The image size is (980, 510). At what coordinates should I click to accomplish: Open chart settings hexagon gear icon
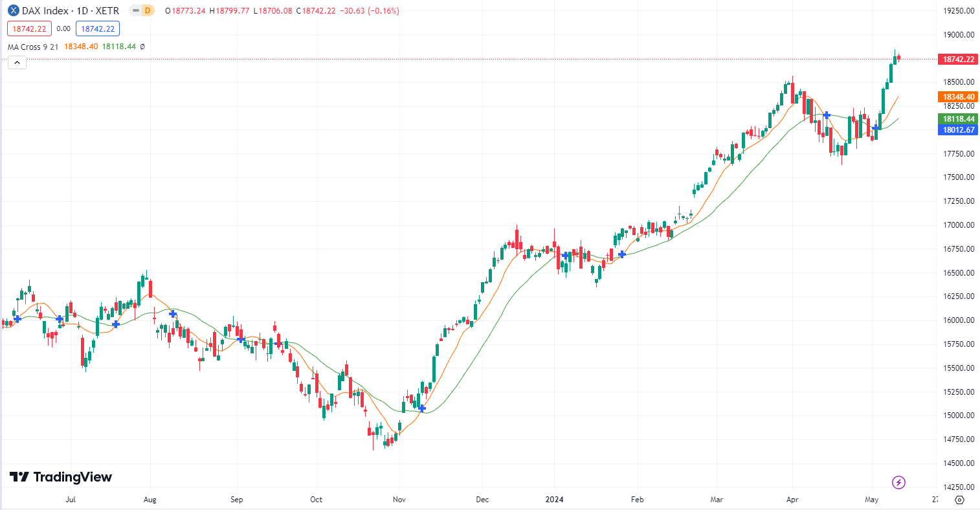[x=960, y=500]
